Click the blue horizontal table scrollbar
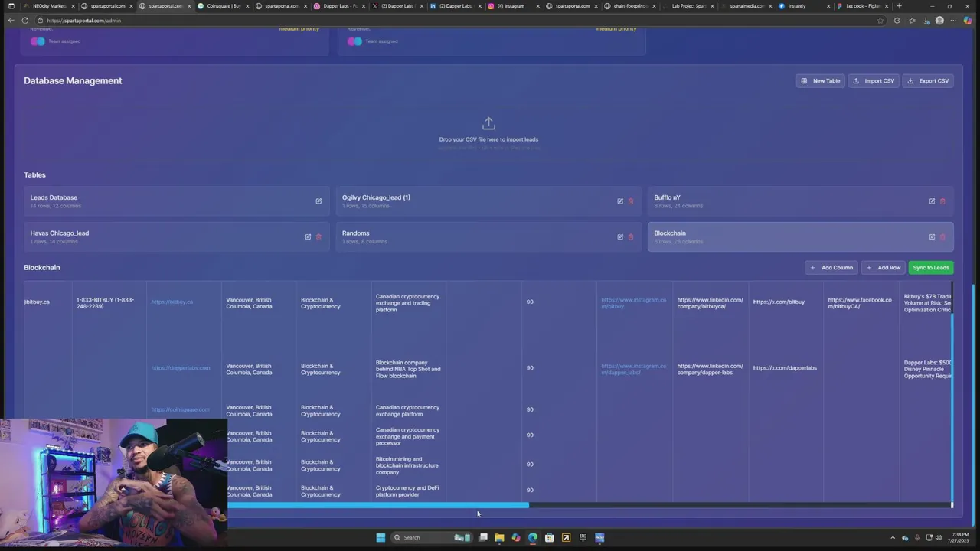 [378, 505]
